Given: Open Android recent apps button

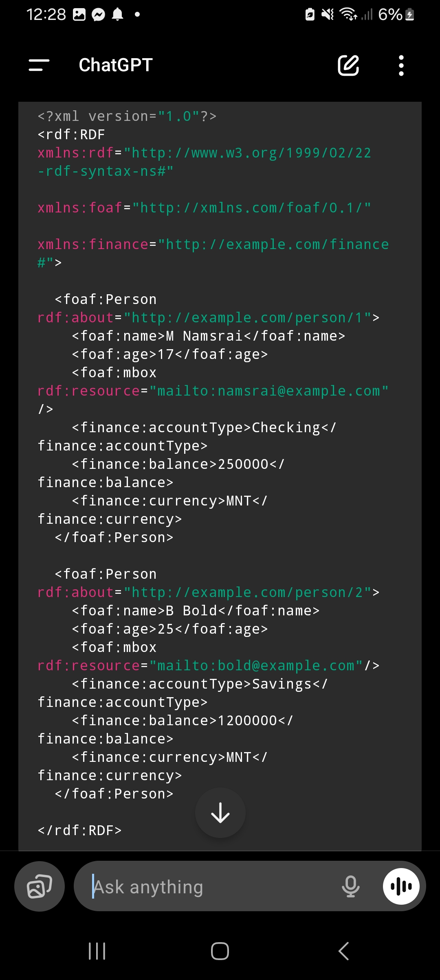Looking at the screenshot, I should click(x=97, y=951).
